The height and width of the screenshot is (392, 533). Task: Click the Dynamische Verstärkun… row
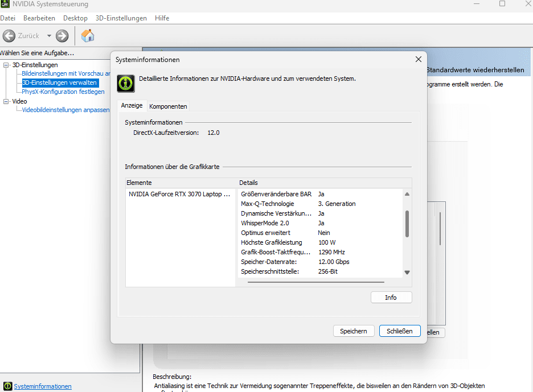pos(321,213)
